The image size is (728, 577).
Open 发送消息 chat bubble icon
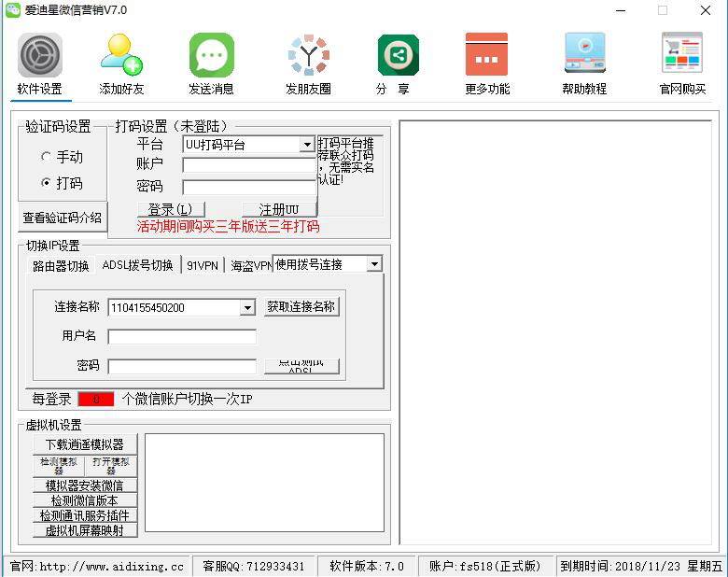212,55
